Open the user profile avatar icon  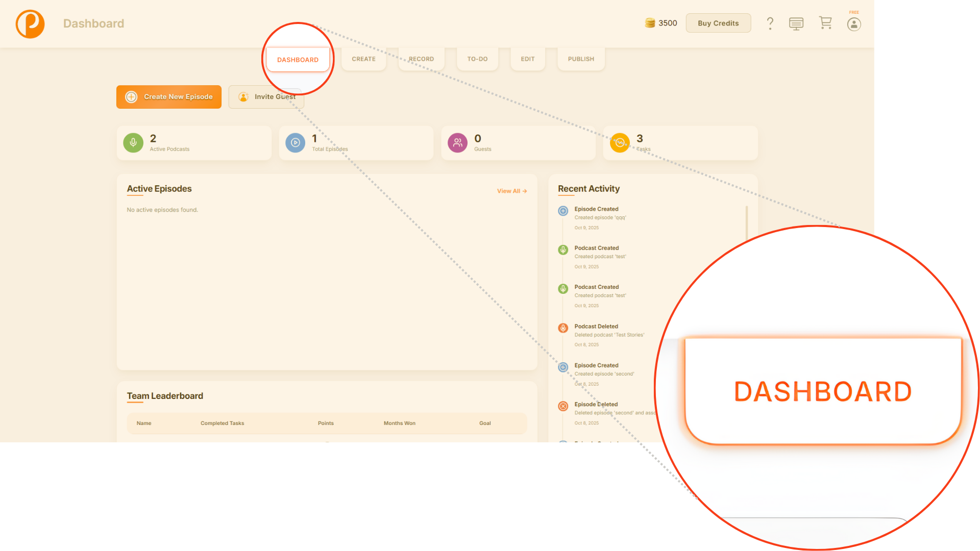point(854,24)
